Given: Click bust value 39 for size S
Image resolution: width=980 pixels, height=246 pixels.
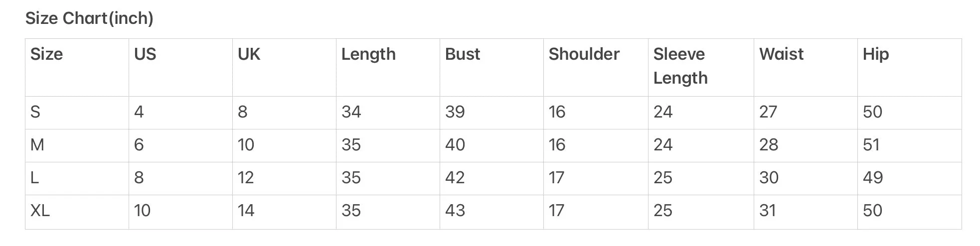Looking at the screenshot, I should [x=455, y=112].
